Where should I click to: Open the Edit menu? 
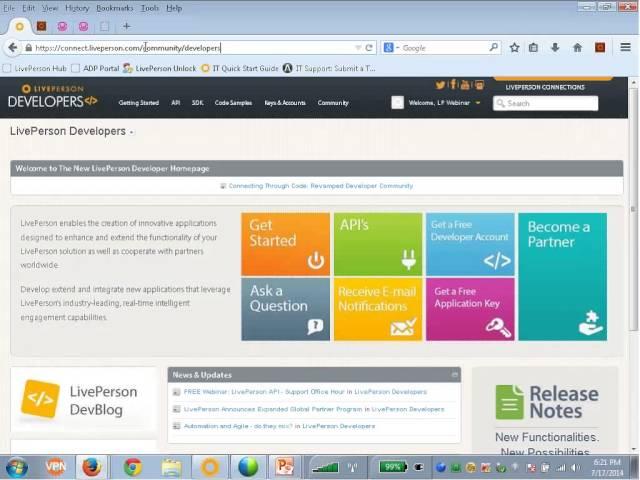click(x=29, y=8)
